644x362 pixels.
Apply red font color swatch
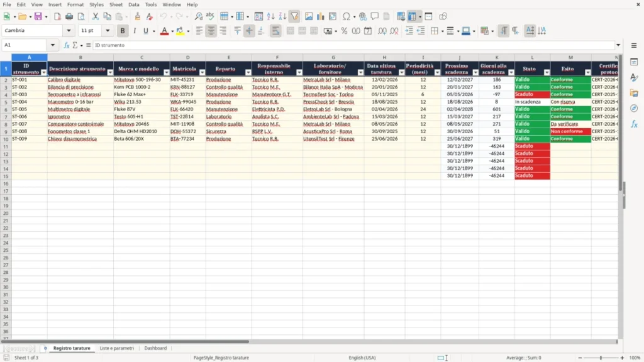(164, 31)
